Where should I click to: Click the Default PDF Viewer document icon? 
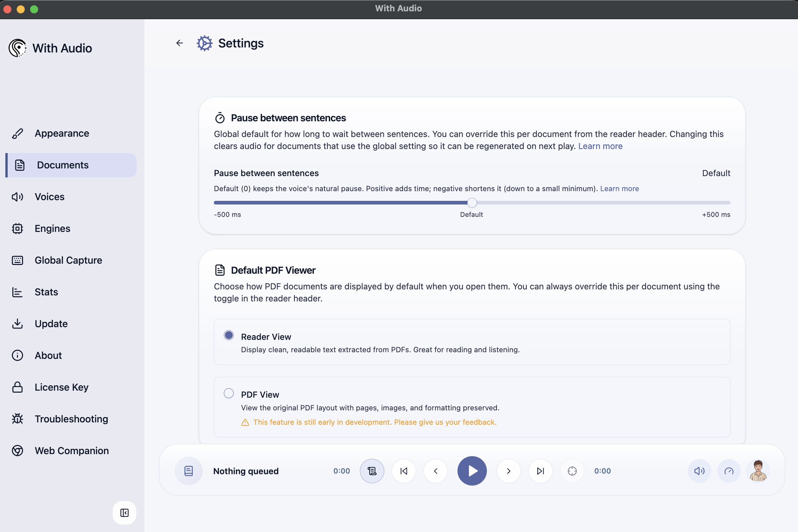tap(220, 270)
